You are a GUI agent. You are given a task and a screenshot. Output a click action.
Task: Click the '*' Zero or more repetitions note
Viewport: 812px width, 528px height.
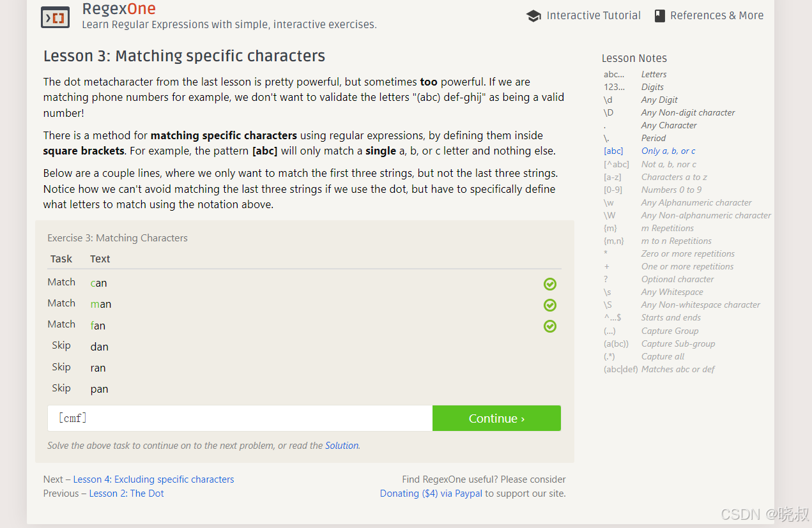(669, 253)
